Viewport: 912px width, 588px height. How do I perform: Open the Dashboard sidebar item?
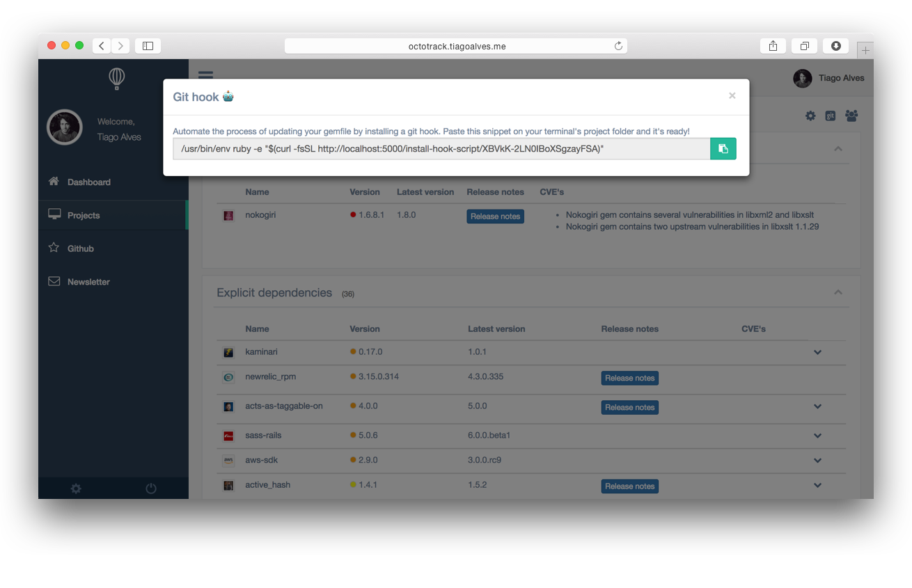[113, 182]
